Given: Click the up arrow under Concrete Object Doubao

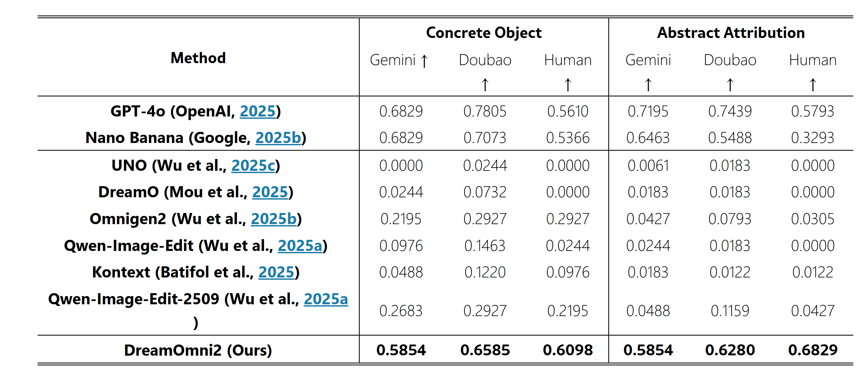Looking at the screenshot, I should pyautogui.click(x=485, y=85).
